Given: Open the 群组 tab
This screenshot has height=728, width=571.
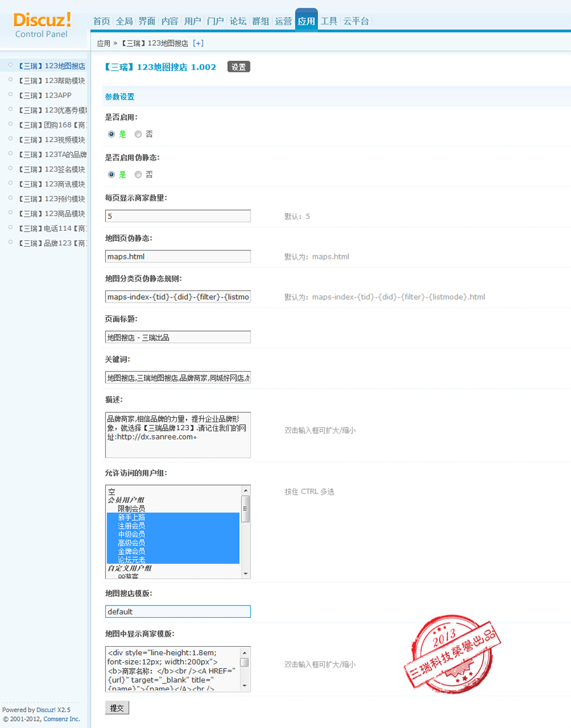Looking at the screenshot, I should coord(261,21).
